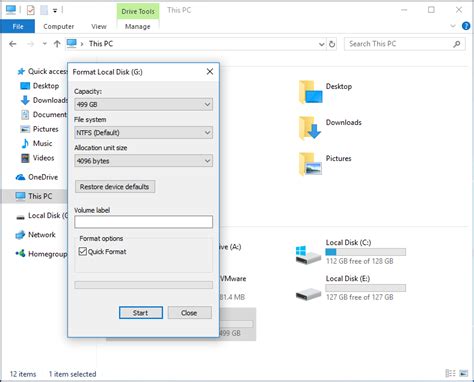
Task: Open the Capacity 499 GB dropdown
Action: click(x=143, y=104)
